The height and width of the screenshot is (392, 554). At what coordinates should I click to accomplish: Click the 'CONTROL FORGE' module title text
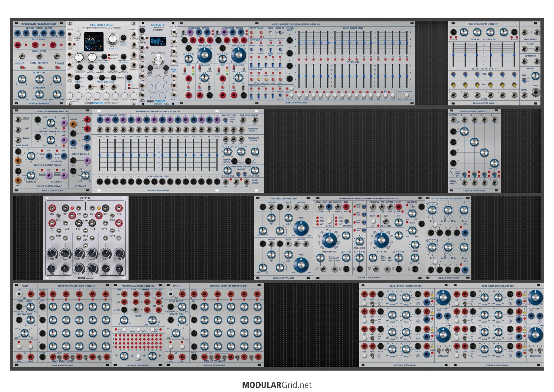click(102, 25)
